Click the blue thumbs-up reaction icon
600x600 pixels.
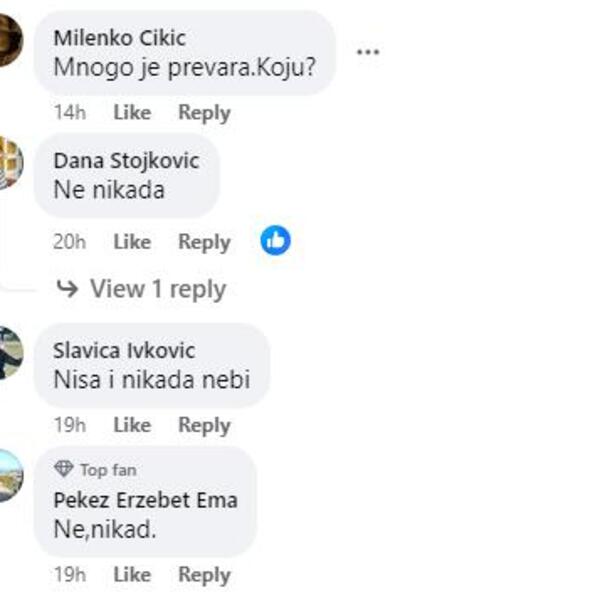[275, 240]
